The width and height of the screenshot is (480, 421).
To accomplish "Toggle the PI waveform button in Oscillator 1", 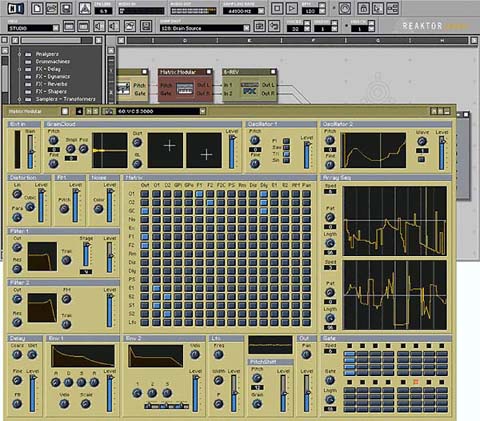I will [286, 141].
